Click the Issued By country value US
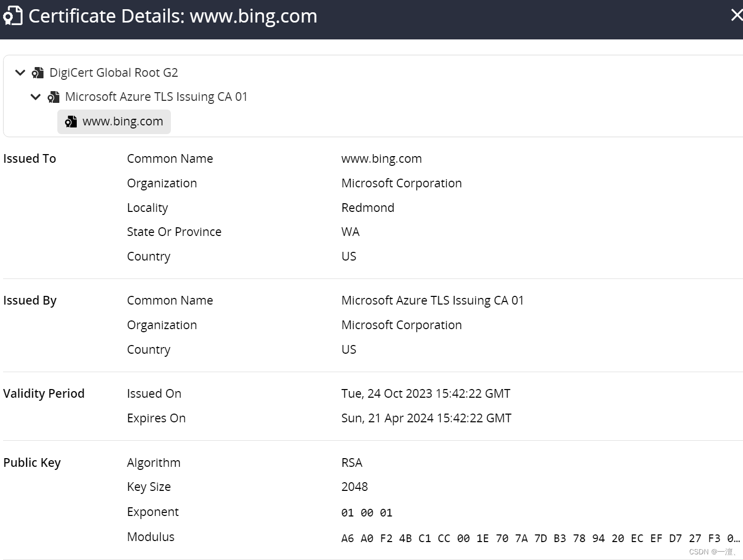Image resolution: width=743 pixels, height=560 pixels. (349, 350)
